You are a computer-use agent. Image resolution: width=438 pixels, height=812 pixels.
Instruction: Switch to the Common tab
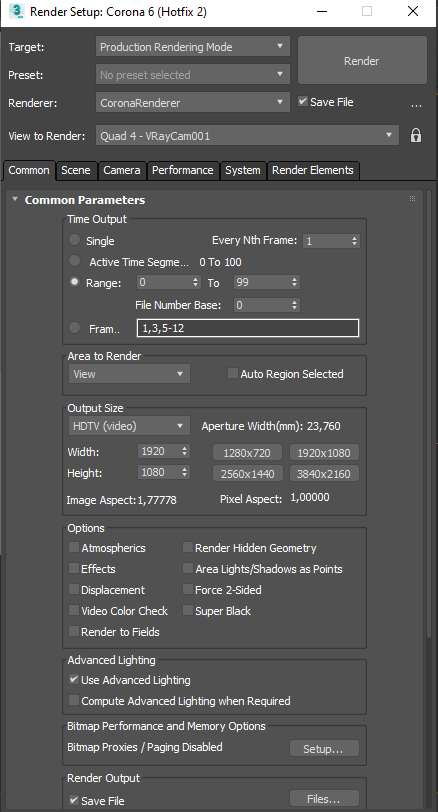(x=29, y=170)
